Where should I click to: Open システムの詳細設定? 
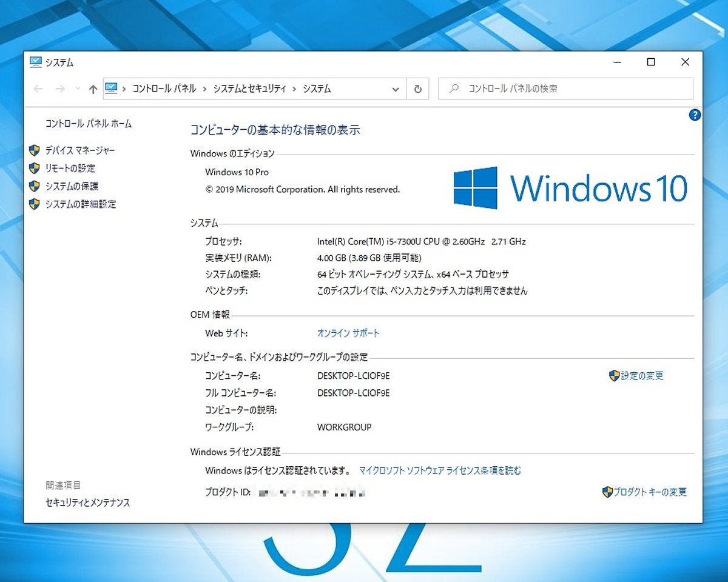click(x=81, y=204)
